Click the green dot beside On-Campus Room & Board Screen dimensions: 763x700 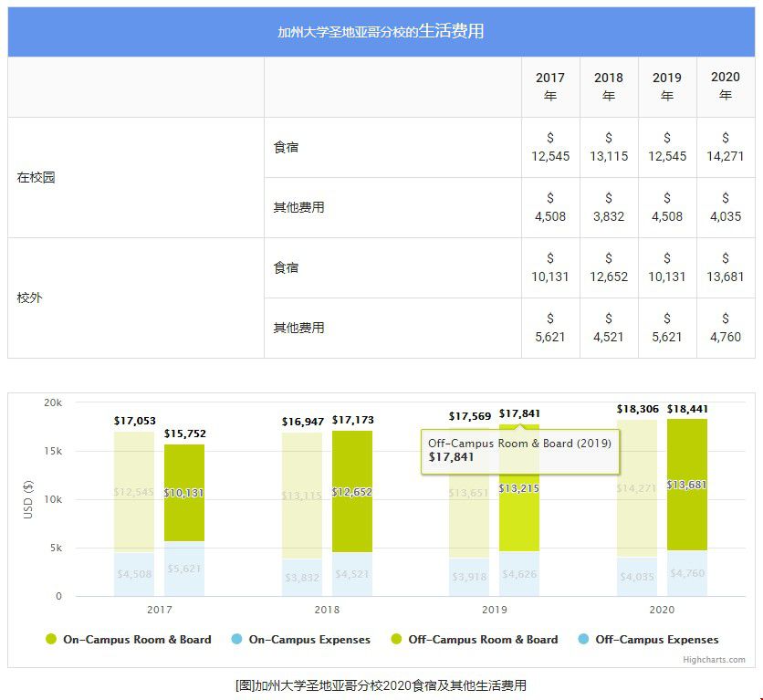(51, 640)
